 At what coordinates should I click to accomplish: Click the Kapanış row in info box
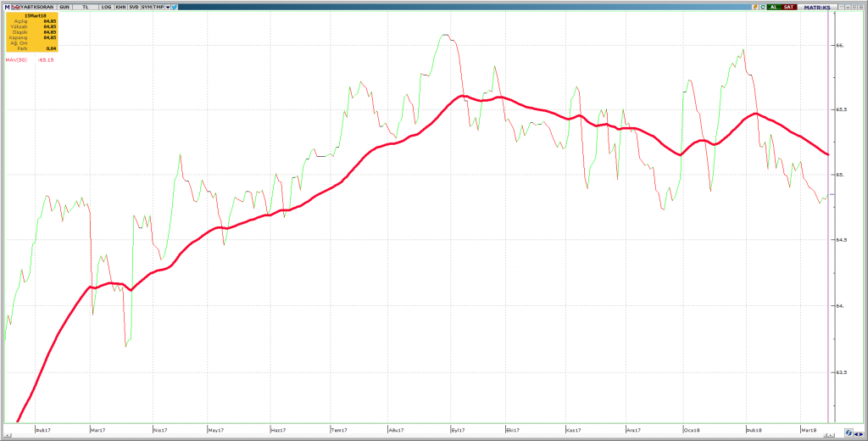pyautogui.click(x=32, y=37)
